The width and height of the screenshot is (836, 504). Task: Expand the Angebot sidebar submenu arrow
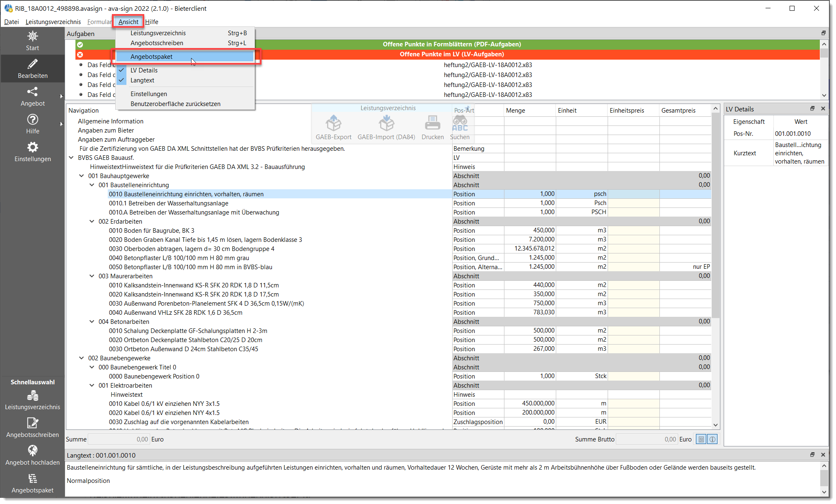pyautogui.click(x=61, y=96)
